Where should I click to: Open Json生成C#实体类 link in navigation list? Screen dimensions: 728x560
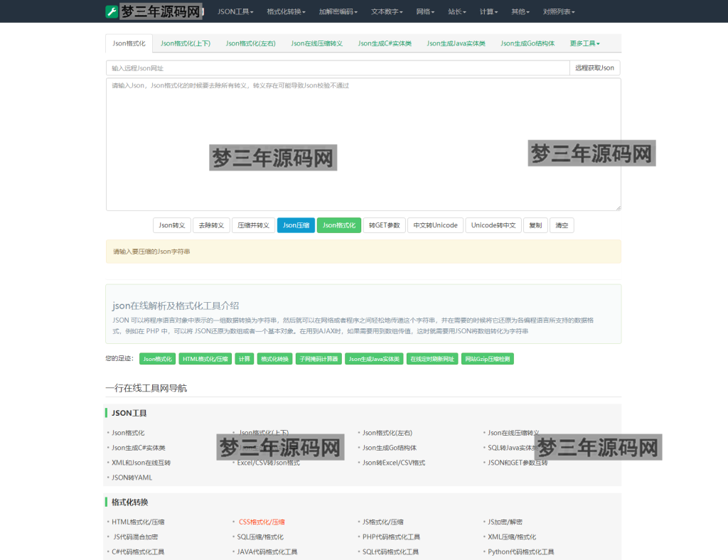139,447
